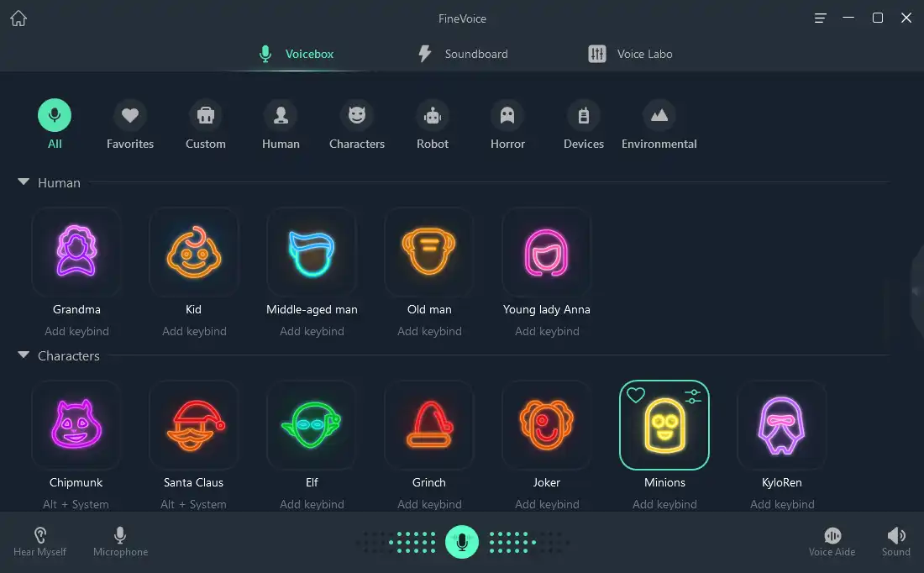Add keybind for Joker voice

coord(547,504)
